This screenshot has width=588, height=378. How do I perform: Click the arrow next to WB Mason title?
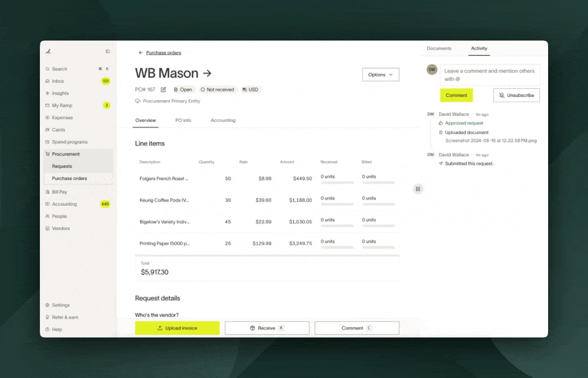(207, 73)
